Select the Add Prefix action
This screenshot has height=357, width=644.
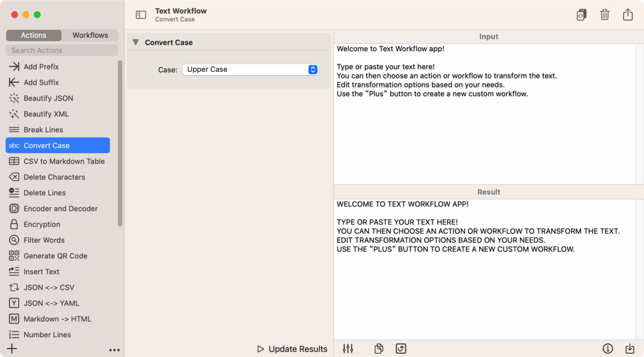pyautogui.click(x=58, y=66)
